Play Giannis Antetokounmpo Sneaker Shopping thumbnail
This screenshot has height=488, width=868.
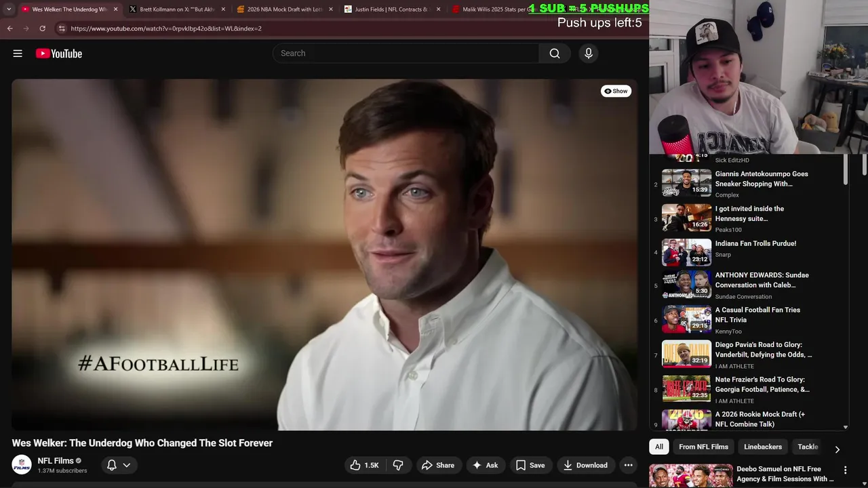pyautogui.click(x=686, y=183)
